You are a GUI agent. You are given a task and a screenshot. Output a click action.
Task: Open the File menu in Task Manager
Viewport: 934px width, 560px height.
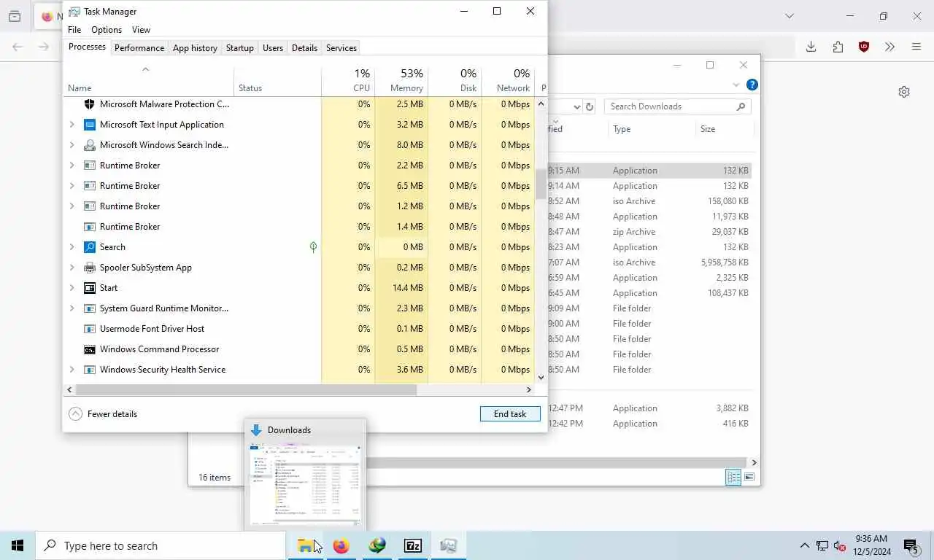coord(74,30)
